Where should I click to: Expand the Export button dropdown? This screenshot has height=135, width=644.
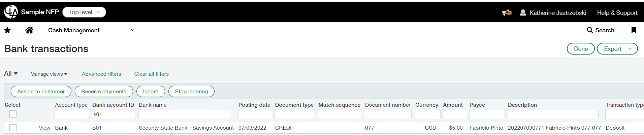pos(630,49)
